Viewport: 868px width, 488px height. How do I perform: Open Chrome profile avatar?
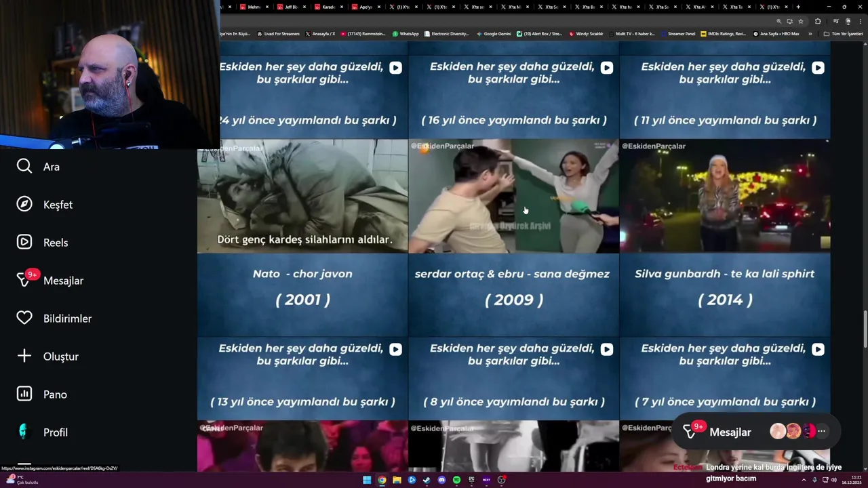(x=848, y=21)
